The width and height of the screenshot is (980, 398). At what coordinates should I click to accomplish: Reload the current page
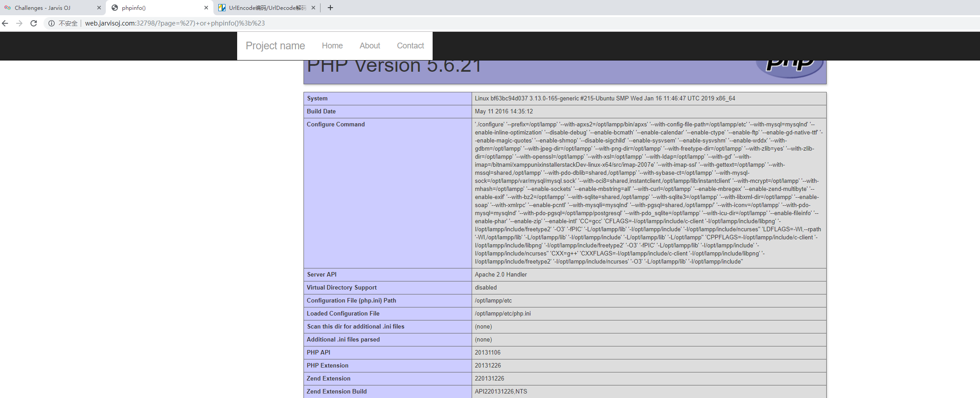pyautogui.click(x=34, y=23)
